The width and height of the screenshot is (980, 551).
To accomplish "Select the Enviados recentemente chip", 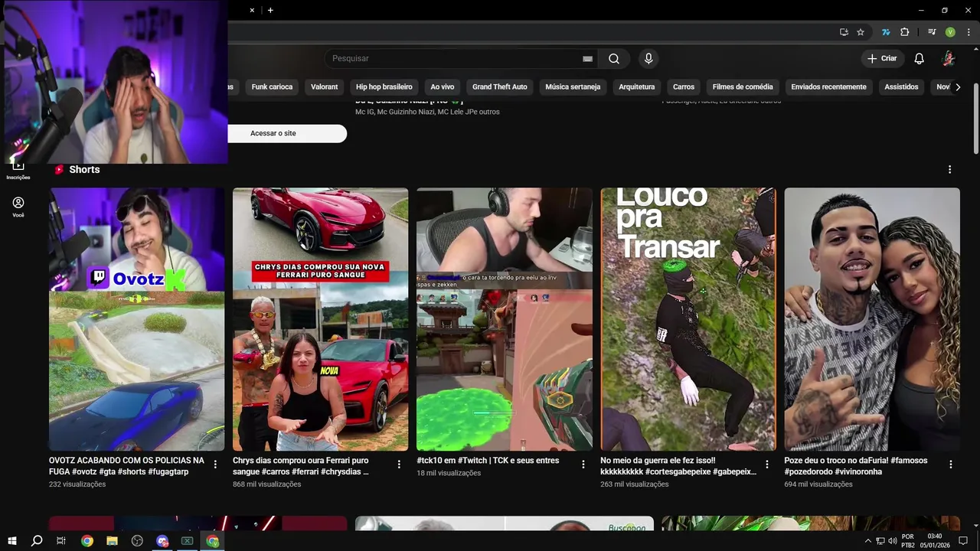I will [x=828, y=87].
